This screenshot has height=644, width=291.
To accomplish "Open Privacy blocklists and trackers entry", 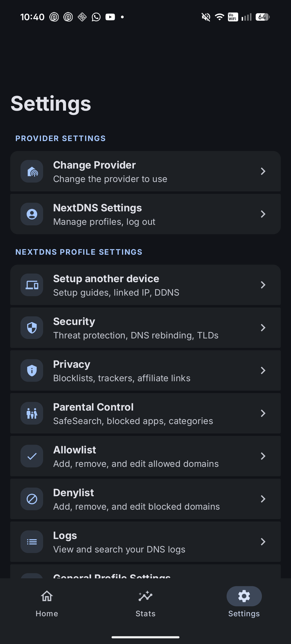I will click(145, 371).
